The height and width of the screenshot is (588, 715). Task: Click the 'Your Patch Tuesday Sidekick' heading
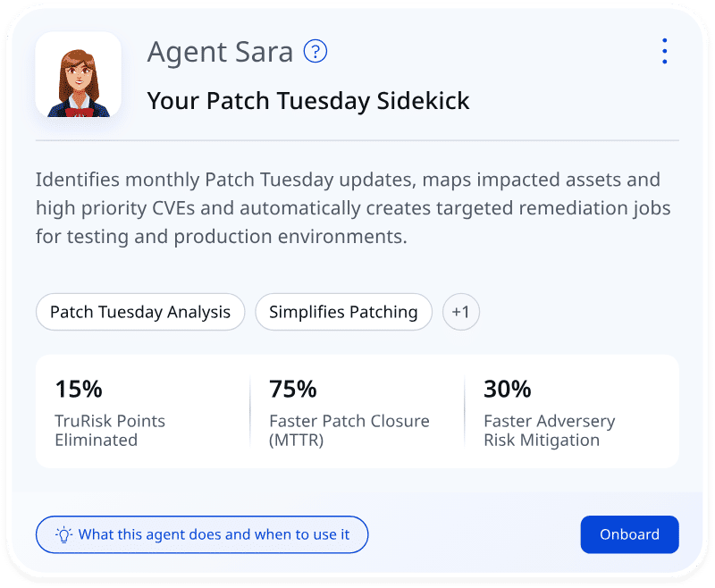(308, 100)
